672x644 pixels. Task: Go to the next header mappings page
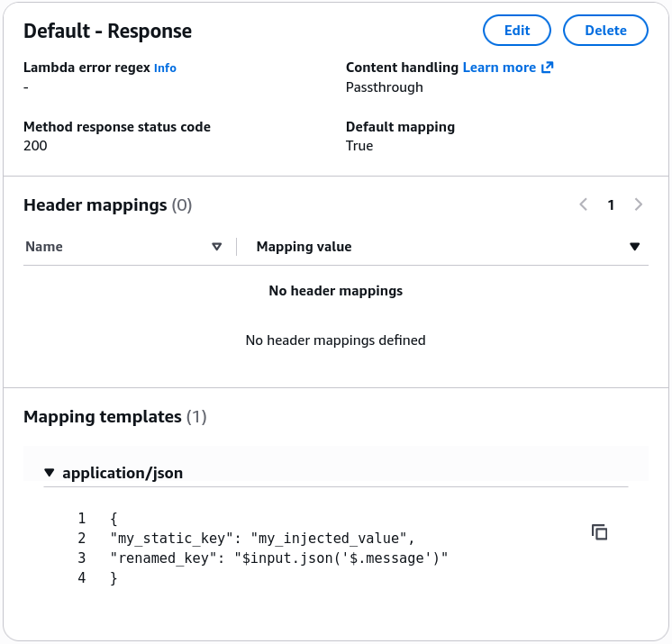pos(638,204)
